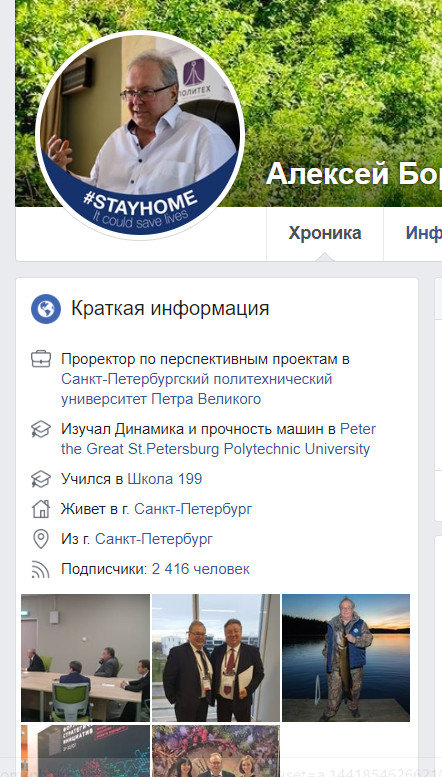This screenshot has width=442, height=777.
Task: Open the round #STAYHOME profile picture
Action: (x=139, y=135)
